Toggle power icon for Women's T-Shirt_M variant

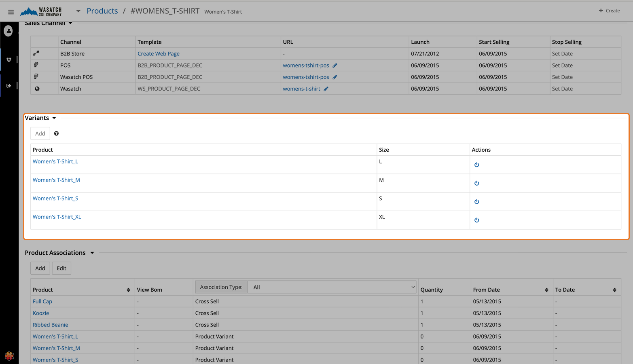point(476,183)
